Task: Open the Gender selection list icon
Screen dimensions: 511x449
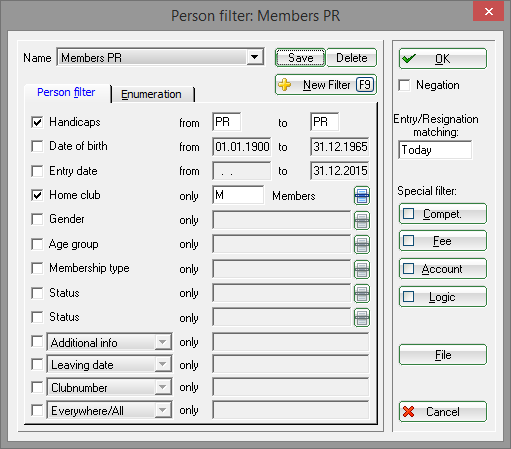Action: coord(362,220)
